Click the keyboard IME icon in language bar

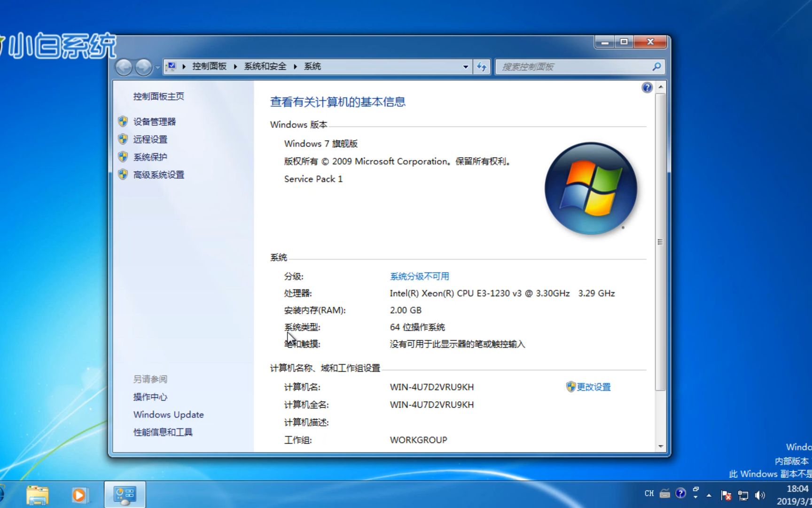tap(665, 493)
